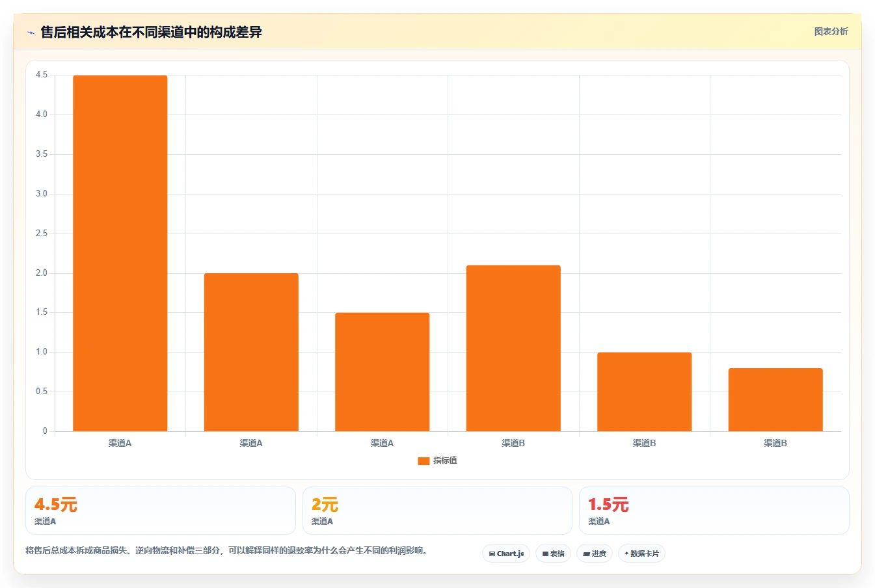Screen dimensions: 875x588
Task: Click the 渠道B bar with value 1.0
Action: [645, 392]
